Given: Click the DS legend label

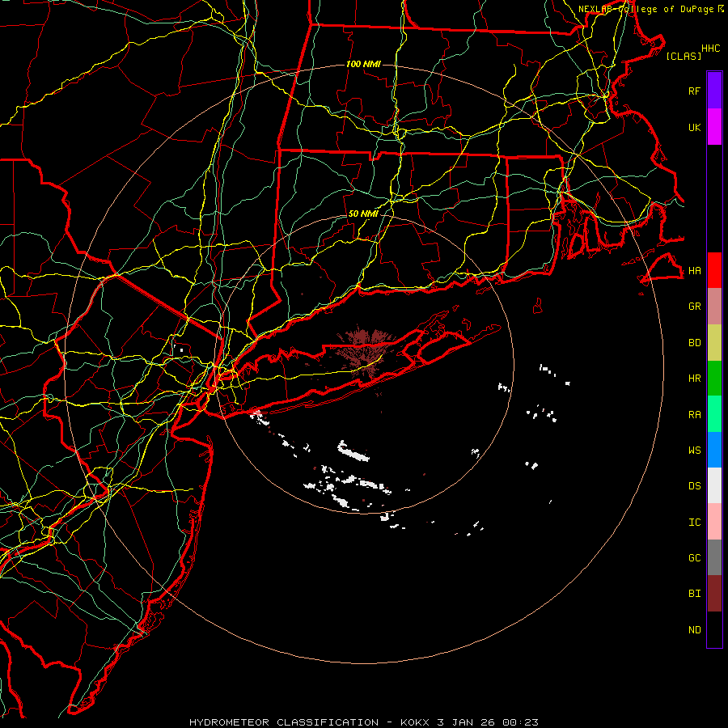Looking at the screenshot, I should coord(694,486).
